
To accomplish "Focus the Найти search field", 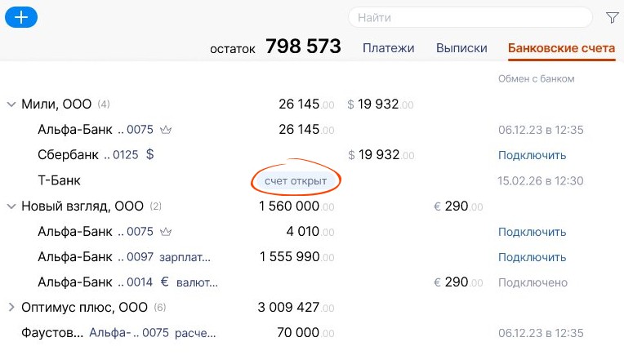I will [470, 17].
